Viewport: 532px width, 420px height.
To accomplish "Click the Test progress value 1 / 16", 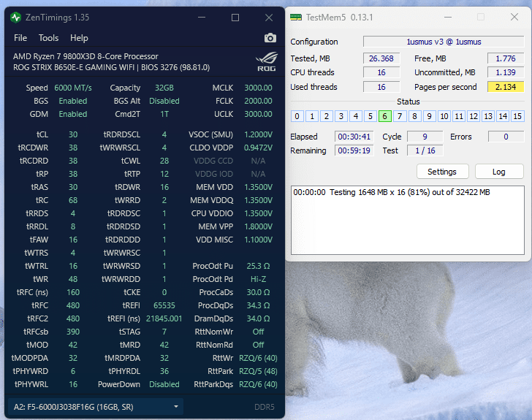I will point(425,150).
